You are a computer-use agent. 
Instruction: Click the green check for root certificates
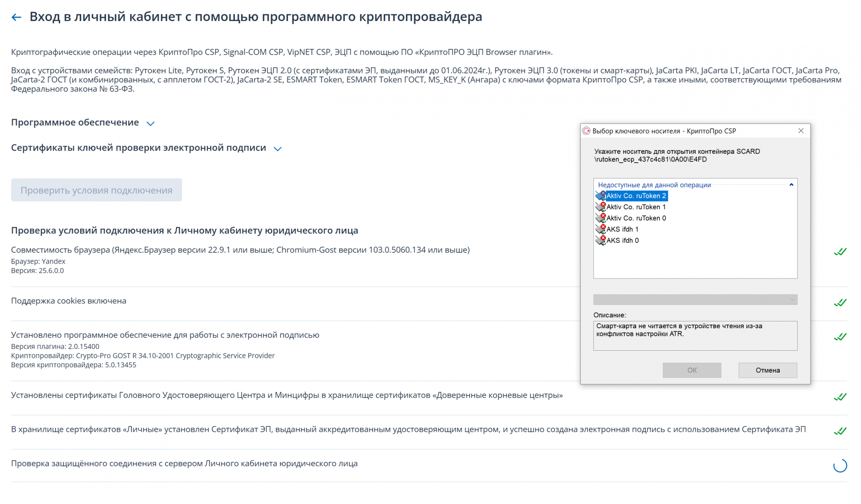tap(840, 397)
